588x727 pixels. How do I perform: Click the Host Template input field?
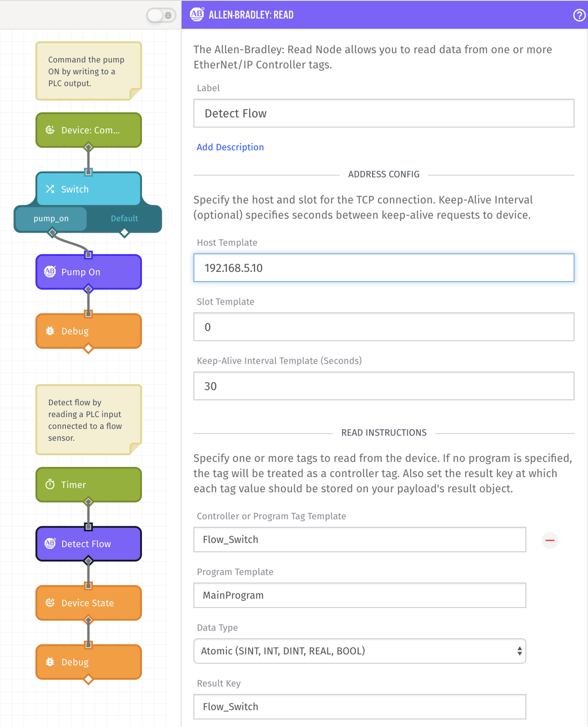[384, 268]
